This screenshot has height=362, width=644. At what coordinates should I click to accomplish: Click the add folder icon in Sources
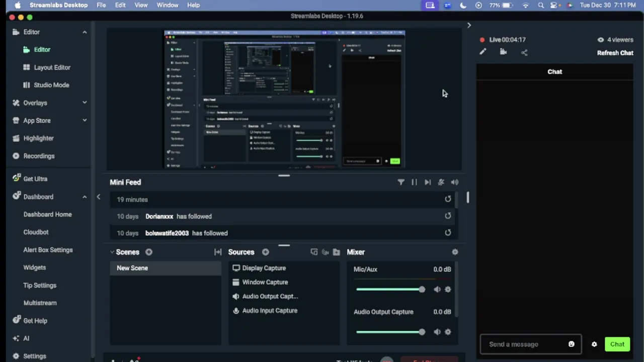337,252
